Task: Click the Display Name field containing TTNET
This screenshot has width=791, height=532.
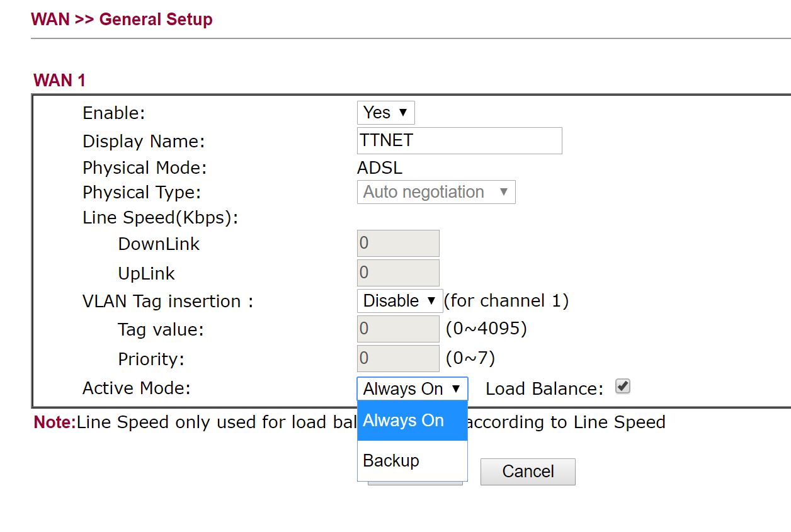Action: tap(459, 140)
